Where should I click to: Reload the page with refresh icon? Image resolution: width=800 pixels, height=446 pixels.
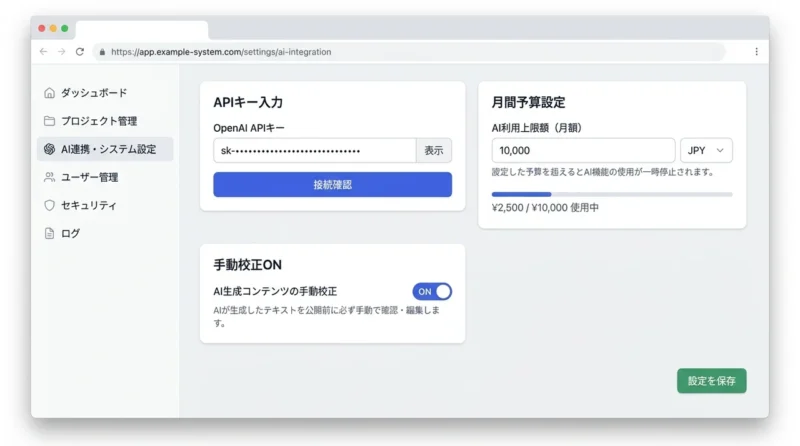point(80,52)
